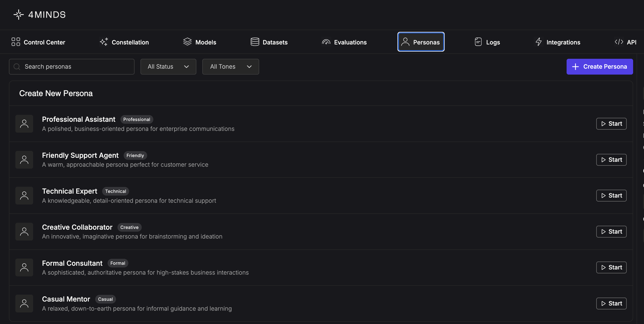This screenshot has width=644, height=324.
Task: Open the All Status dropdown
Action: pyautogui.click(x=168, y=67)
